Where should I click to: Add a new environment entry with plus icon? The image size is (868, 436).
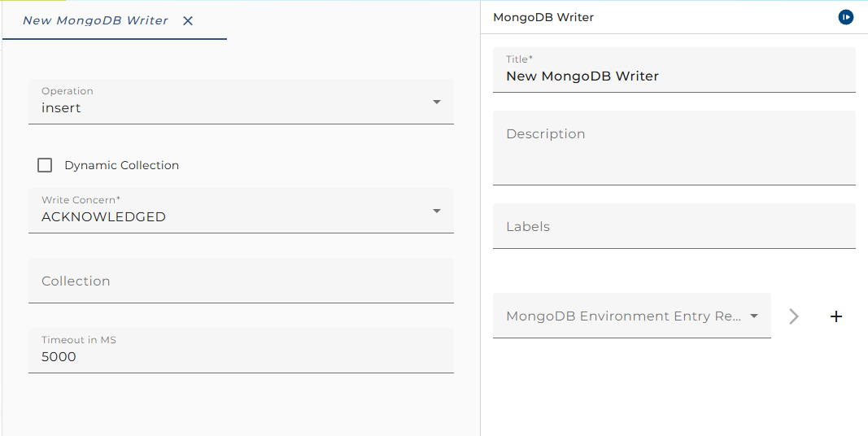(x=836, y=316)
